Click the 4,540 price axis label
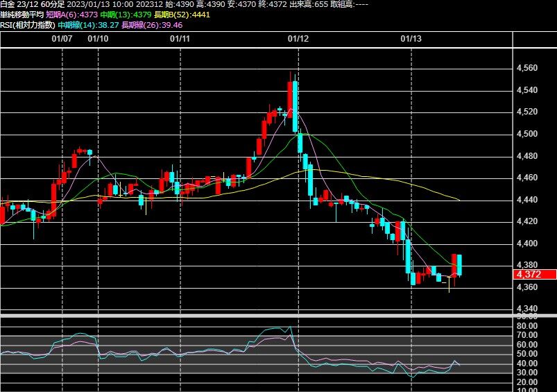Viewport: 557px width, 392px height. point(527,90)
